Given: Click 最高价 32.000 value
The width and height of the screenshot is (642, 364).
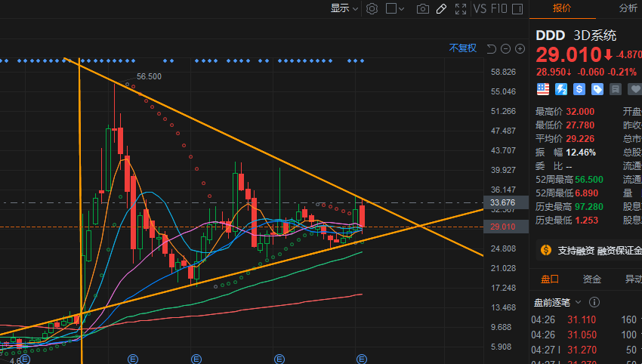Looking at the screenshot, I should (580, 112).
